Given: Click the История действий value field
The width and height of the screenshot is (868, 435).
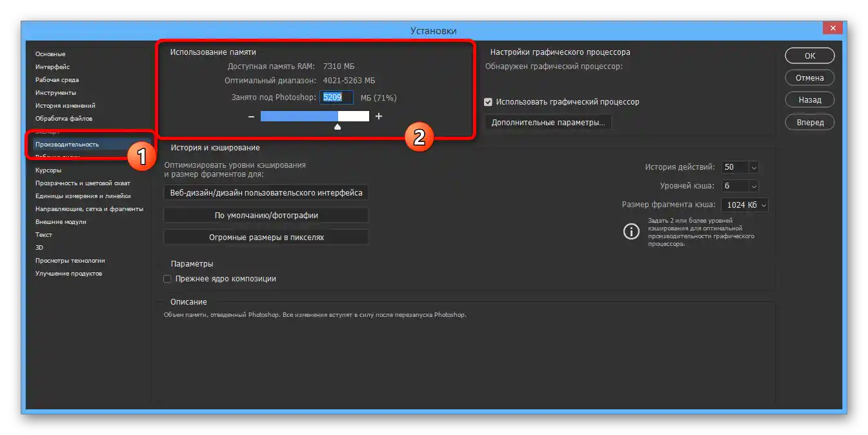Looking at the screenshot, I should coord(735,167).
